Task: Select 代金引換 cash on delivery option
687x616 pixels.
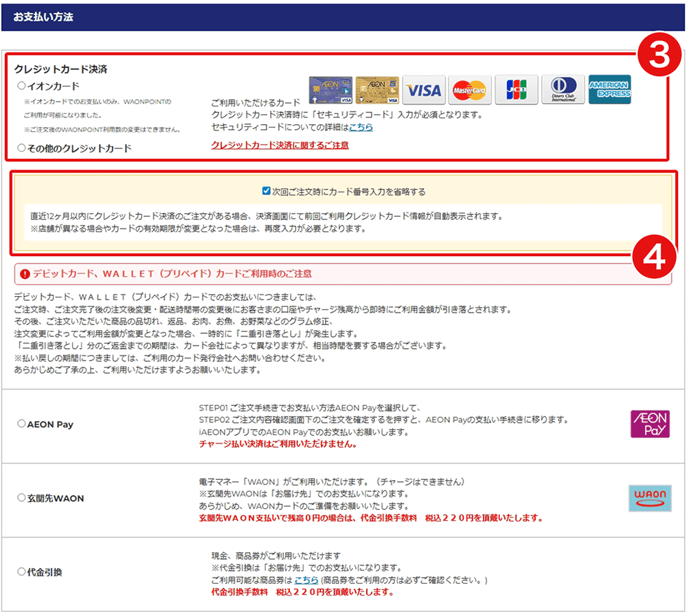Action: (21, 571)
